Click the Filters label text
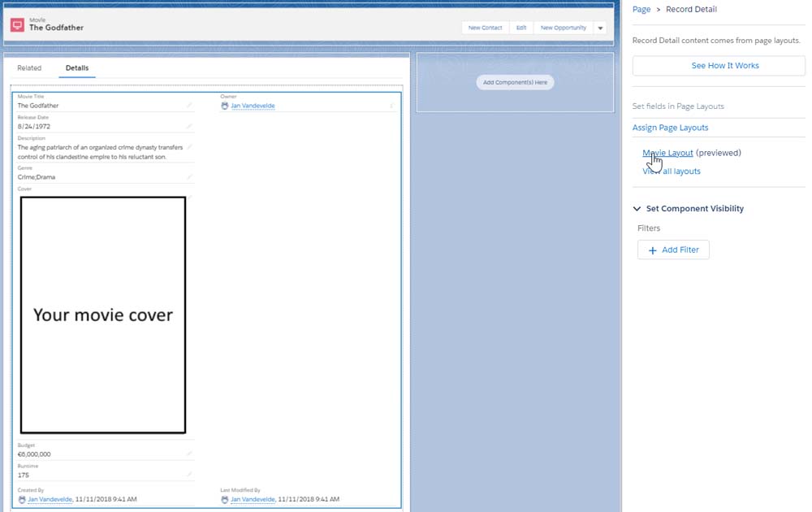 pyautogui.click(x=648, y=228)
